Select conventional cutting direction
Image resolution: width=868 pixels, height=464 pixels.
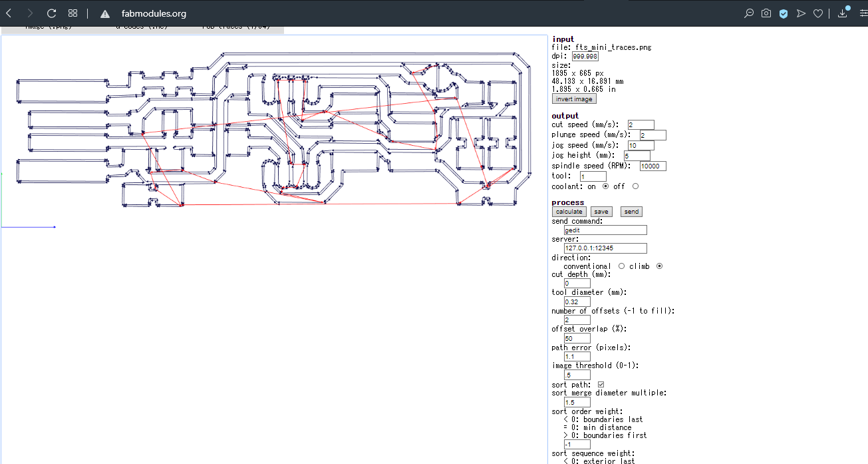[x=621, y=266]
